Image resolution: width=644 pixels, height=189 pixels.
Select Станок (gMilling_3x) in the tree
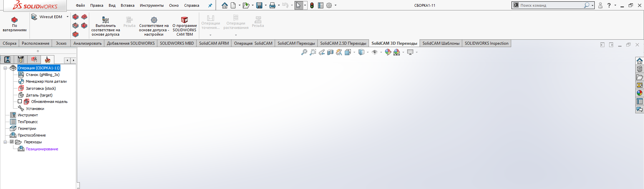[43, 75]
